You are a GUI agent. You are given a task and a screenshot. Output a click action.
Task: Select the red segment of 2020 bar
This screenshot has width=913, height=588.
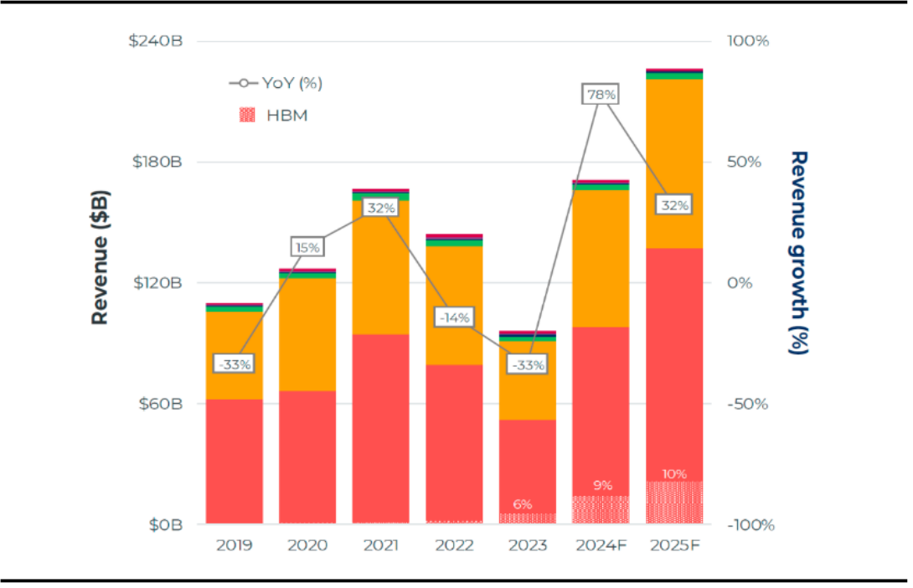coord(307,457)
